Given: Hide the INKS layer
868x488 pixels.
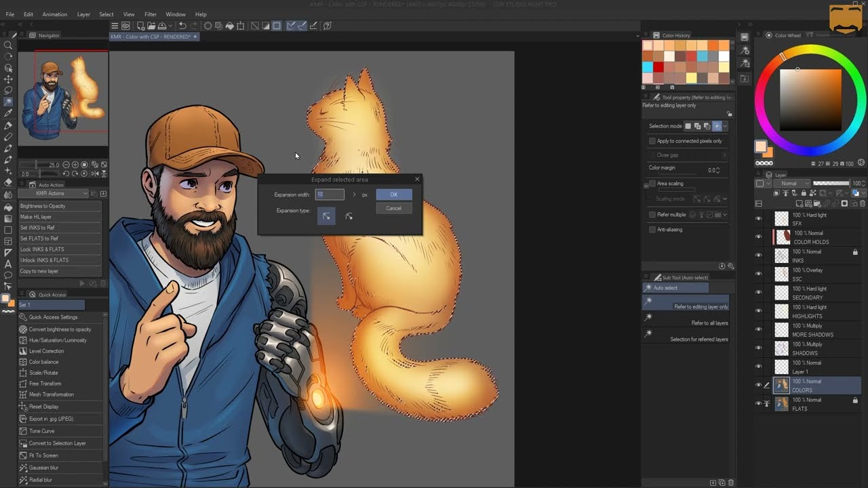Looking at the screenshot, I should (x=759, y=256).
